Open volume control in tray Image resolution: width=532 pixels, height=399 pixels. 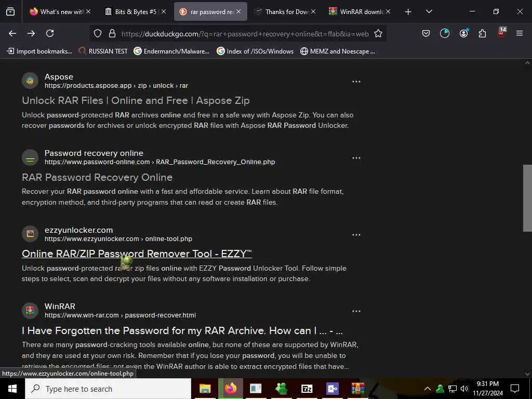pos(464,389)
